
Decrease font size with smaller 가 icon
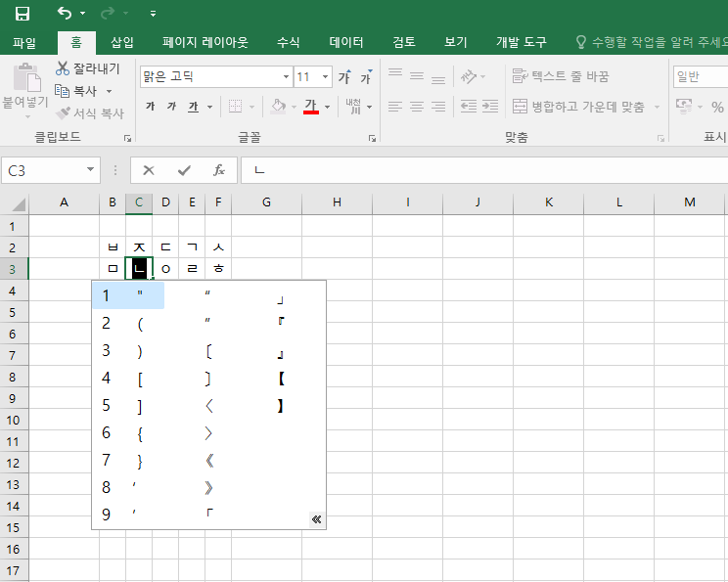(366, 77)
